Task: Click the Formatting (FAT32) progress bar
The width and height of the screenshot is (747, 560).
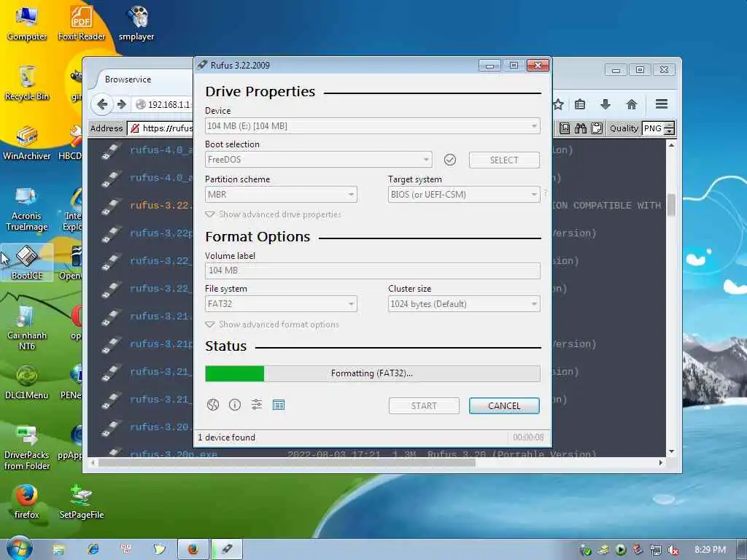Action: [373, 373]
